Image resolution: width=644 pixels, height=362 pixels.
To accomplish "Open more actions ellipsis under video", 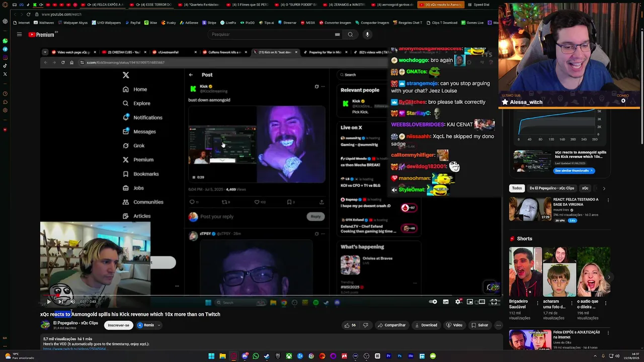I will point(499,325).
